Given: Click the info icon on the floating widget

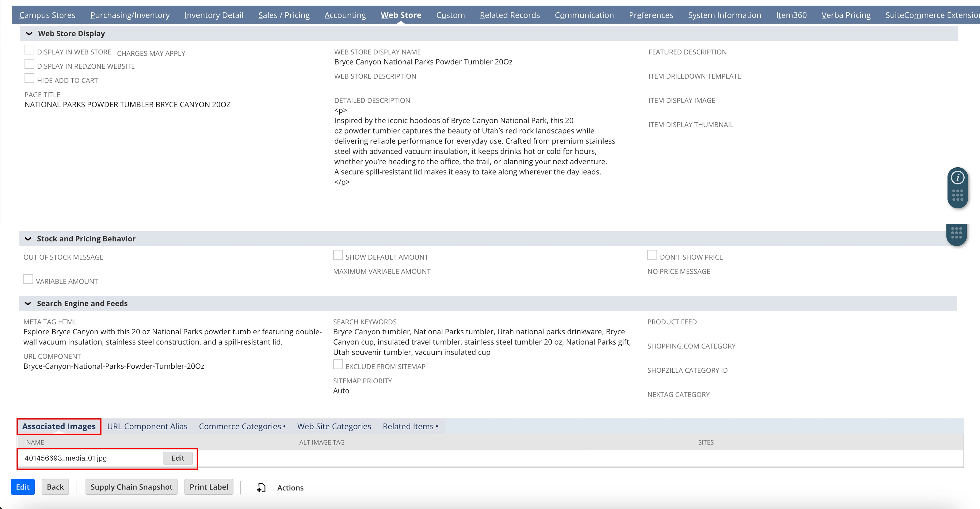Looking at the screenshot, I should [x=957, y=178].
